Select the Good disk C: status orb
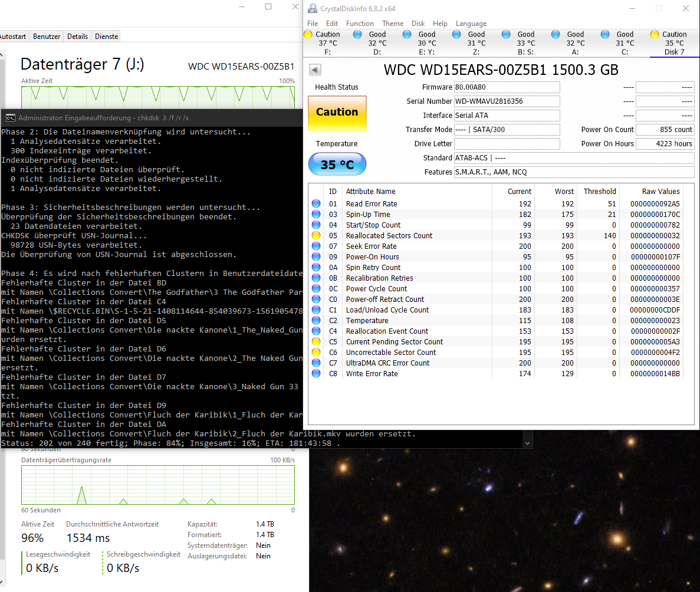 coord(606,34)
